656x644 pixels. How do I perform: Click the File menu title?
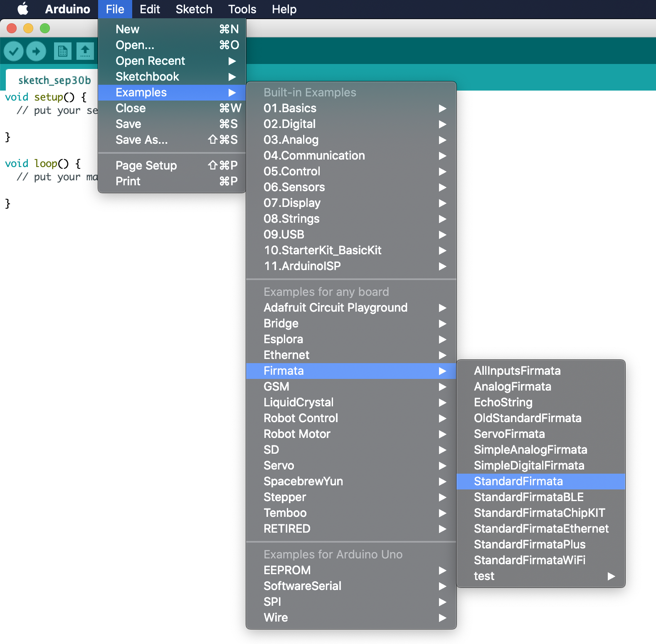click(x=115, y=9)
